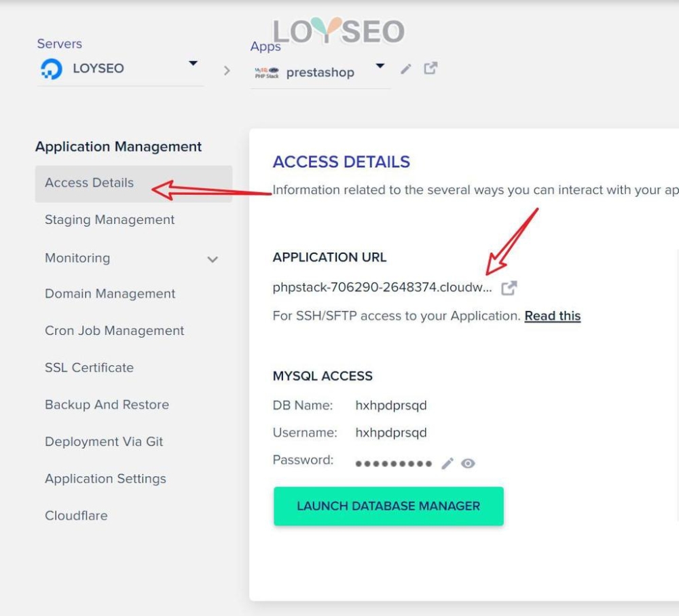Show the MySQL password with the eye icon

click(468, 463)
